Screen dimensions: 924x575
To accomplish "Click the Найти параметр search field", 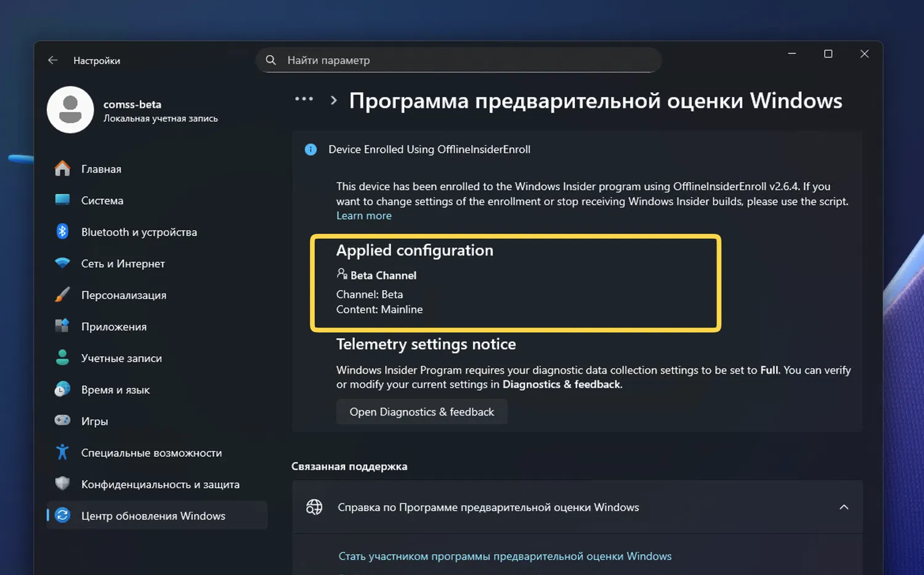I will coord(459,60).
